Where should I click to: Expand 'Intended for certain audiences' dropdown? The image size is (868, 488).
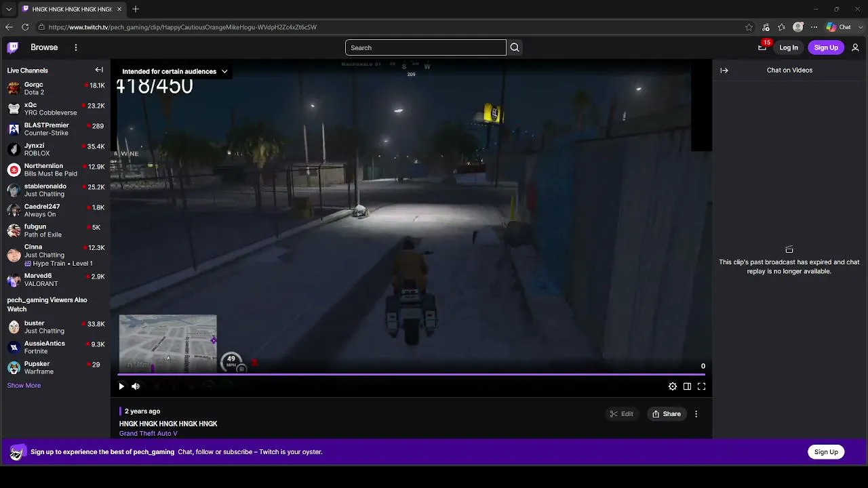[174, 71]
